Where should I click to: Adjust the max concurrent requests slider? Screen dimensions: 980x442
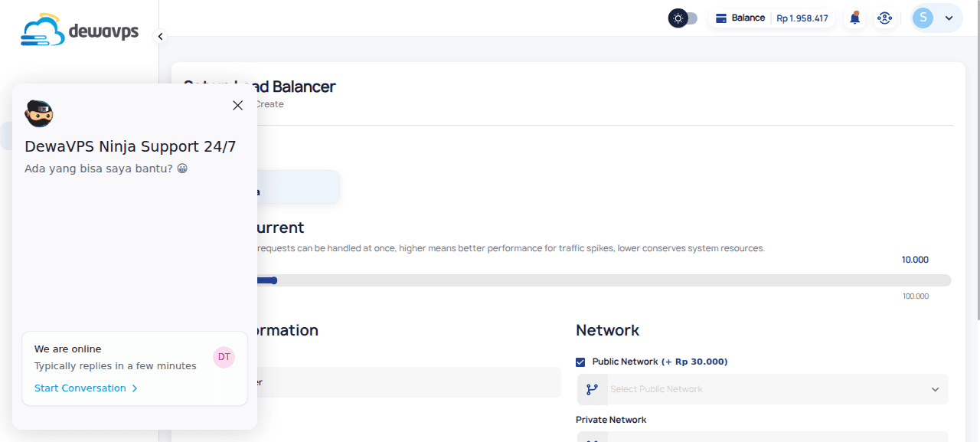point(273,280)
